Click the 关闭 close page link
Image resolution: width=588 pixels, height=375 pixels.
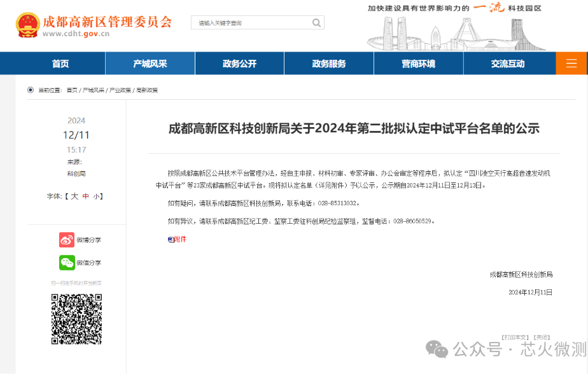click(x=542, y=337)
